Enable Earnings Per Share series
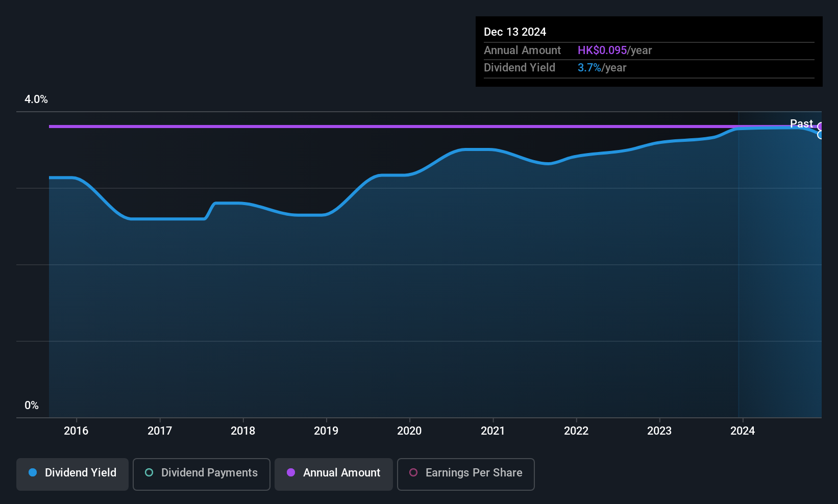838x504 pixels. [466, 474]
